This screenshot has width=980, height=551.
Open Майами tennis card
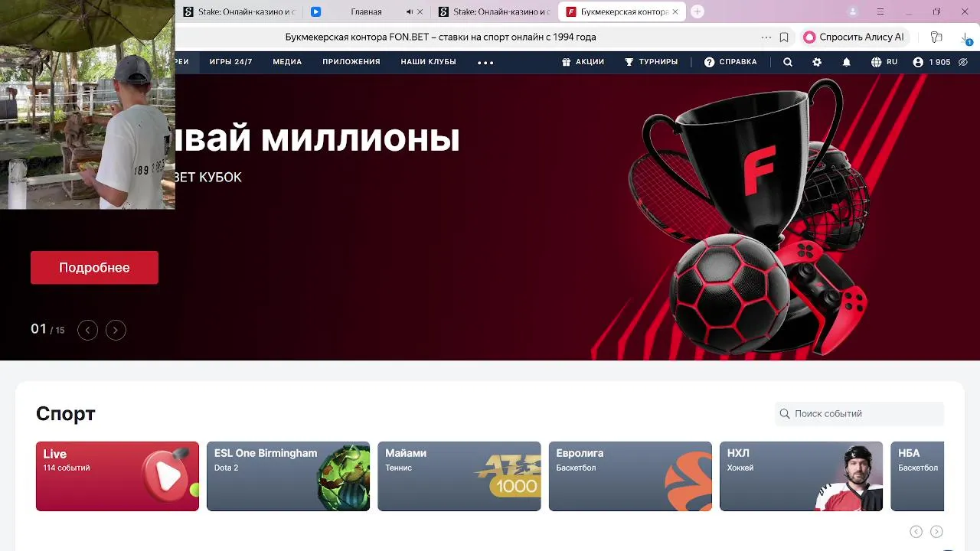tap(459, 476)
